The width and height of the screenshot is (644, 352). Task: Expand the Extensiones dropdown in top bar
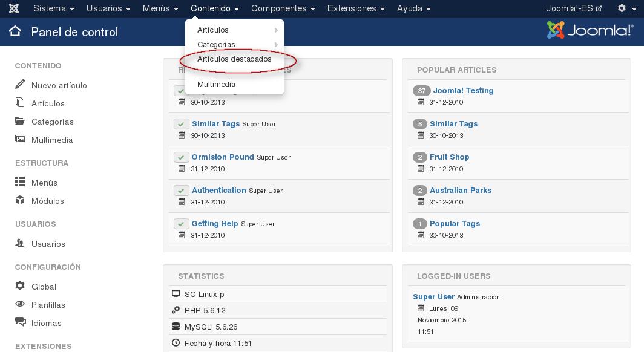[x=355, y=8]
